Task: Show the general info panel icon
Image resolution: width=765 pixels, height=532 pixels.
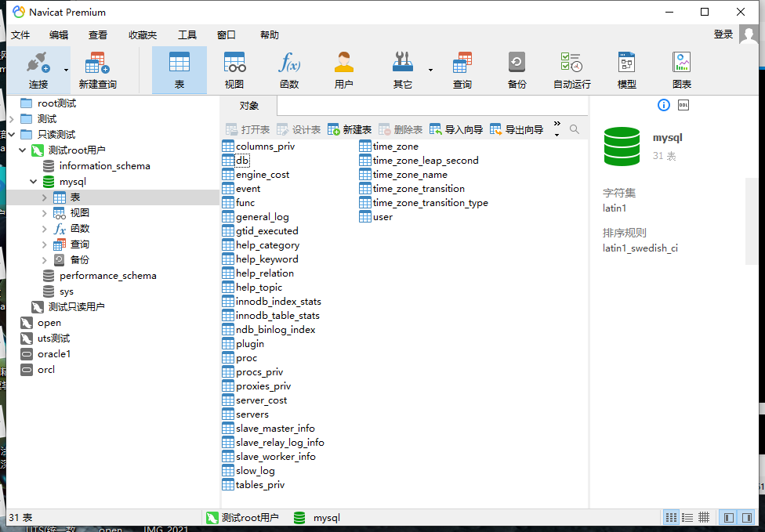Action: click(x=664, y=105)
